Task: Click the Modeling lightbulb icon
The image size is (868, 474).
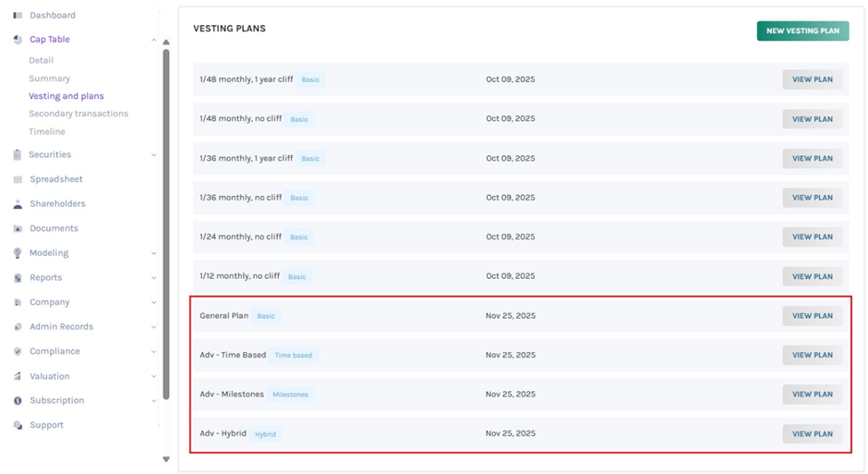Action: point(18,253)
